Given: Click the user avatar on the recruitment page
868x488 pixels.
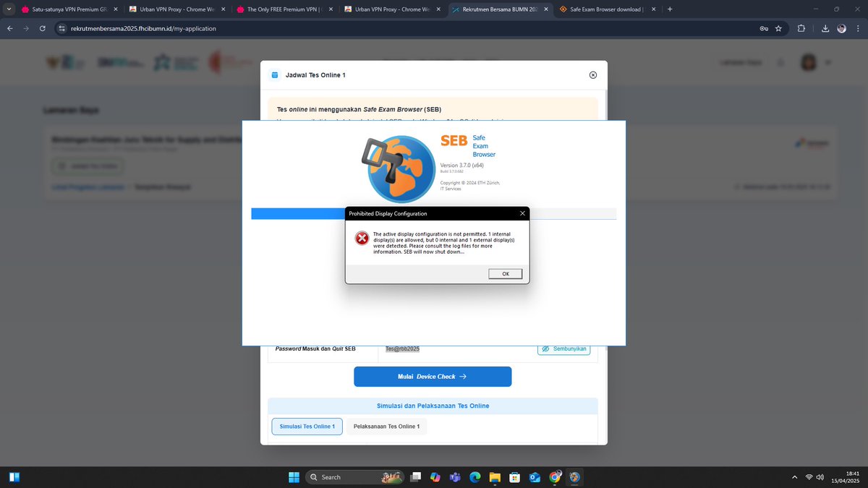Looking at the screenshot, I should coord(808,62).
